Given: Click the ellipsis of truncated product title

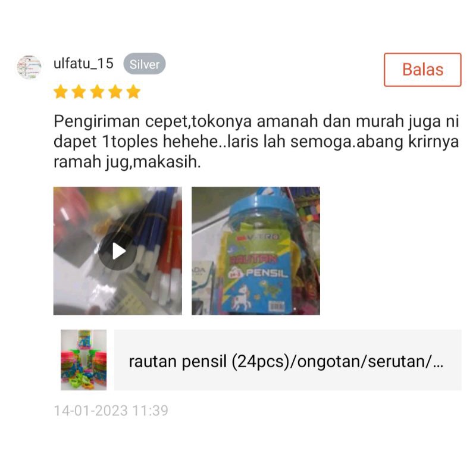Looking at the screenshot, I should click(438, 364).
